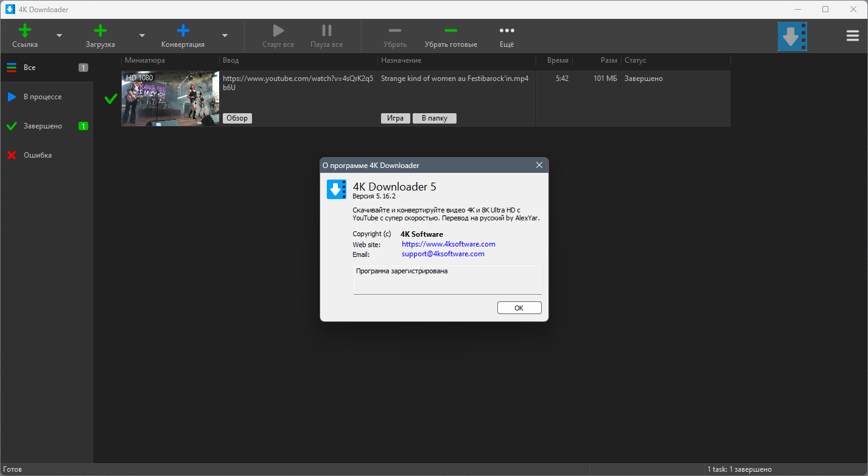Click the 1 task: 1 завершено status text

[740, 469]
